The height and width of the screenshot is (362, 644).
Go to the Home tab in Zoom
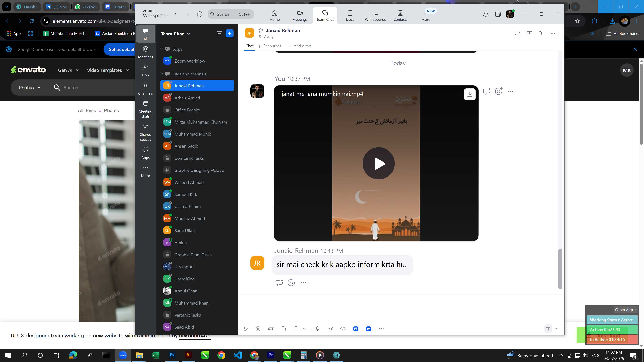coord(275,15)
